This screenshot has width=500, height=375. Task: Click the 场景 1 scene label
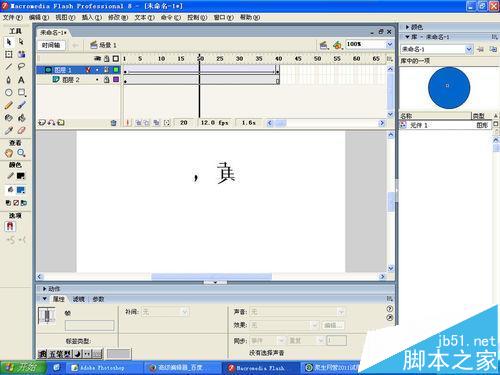click(108, 45)
